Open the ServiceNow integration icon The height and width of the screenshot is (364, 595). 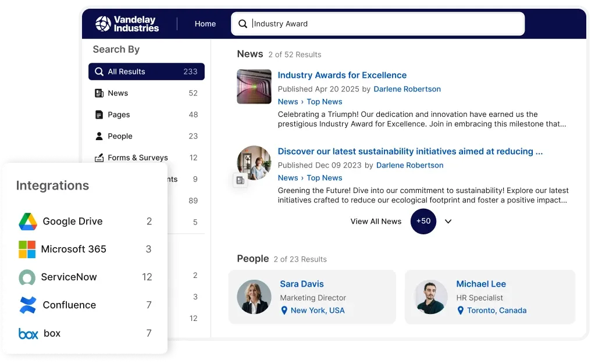pyautogui.click(x=28, y=277)
